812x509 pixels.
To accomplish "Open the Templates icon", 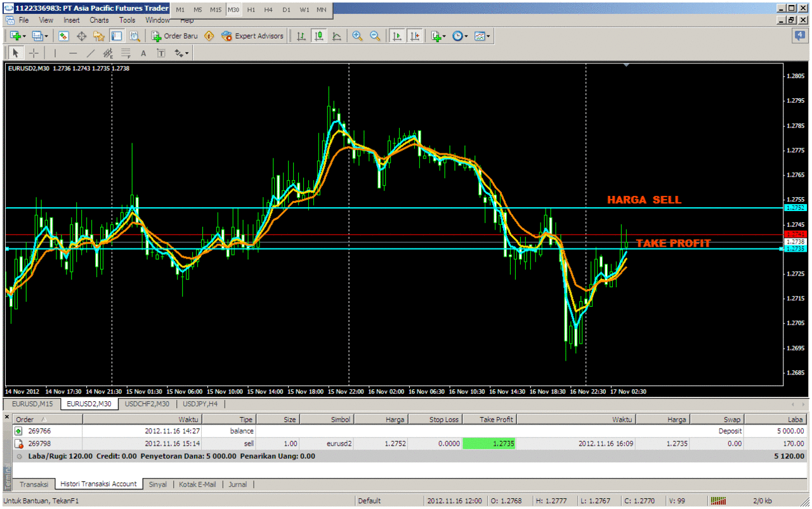I will pos(480,36).
